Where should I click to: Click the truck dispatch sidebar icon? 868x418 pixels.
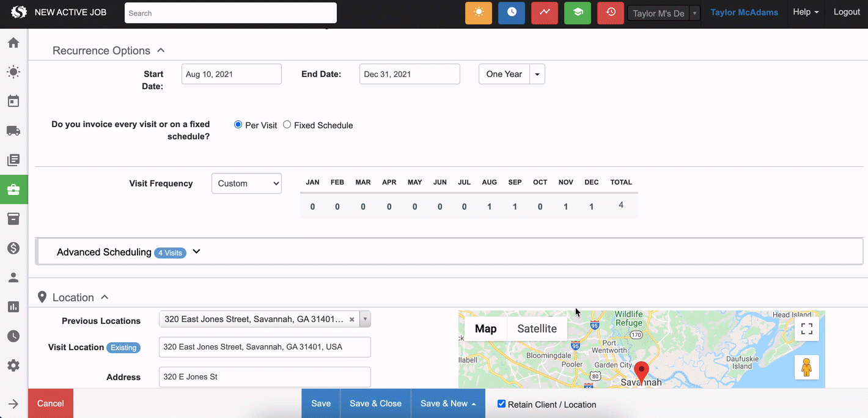[x=13, y=131]
